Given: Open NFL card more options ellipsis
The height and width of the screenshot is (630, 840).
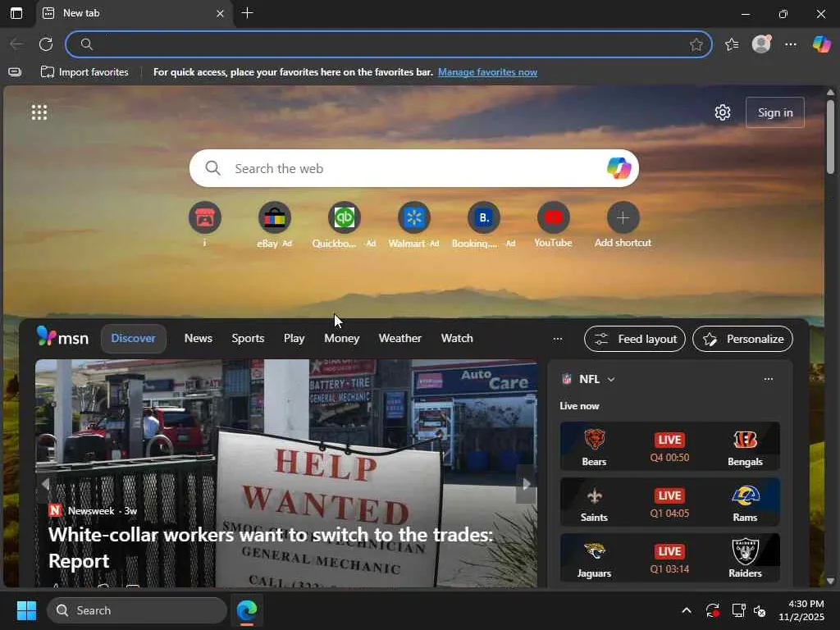Looking at the screenshot, I should [768, 379].
